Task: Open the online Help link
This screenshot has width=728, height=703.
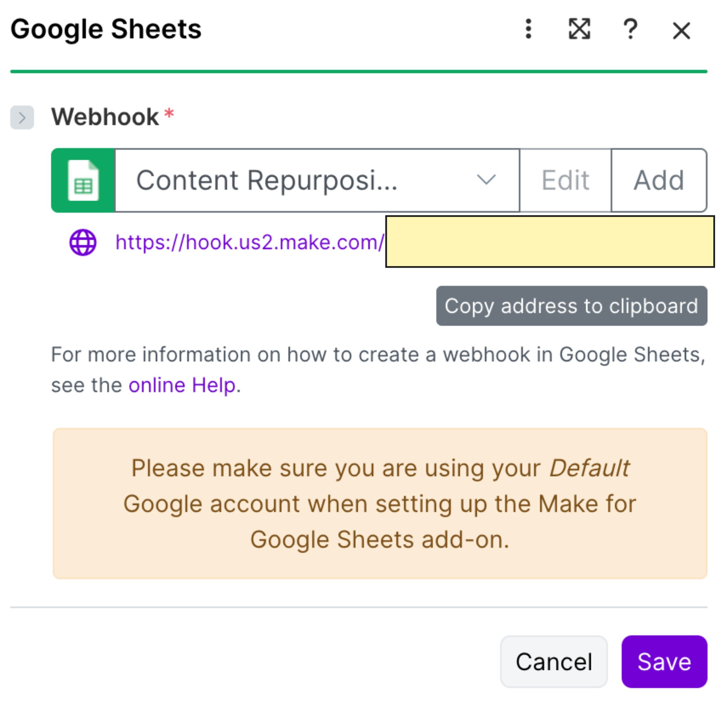Action: (x=182, y=385)
